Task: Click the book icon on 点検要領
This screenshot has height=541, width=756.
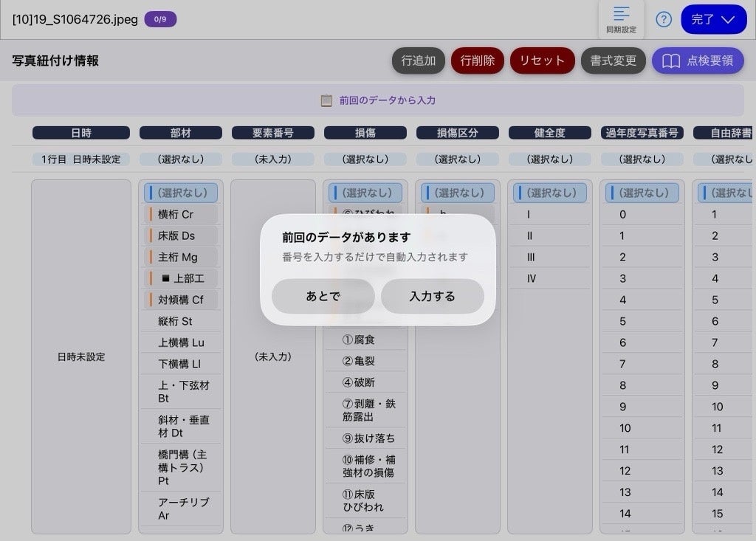Action: tap(670, 61)
